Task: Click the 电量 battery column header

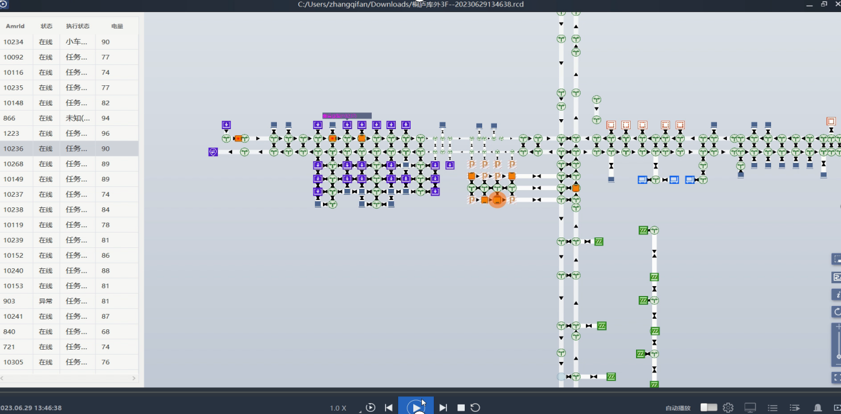Action: (117, 26)
